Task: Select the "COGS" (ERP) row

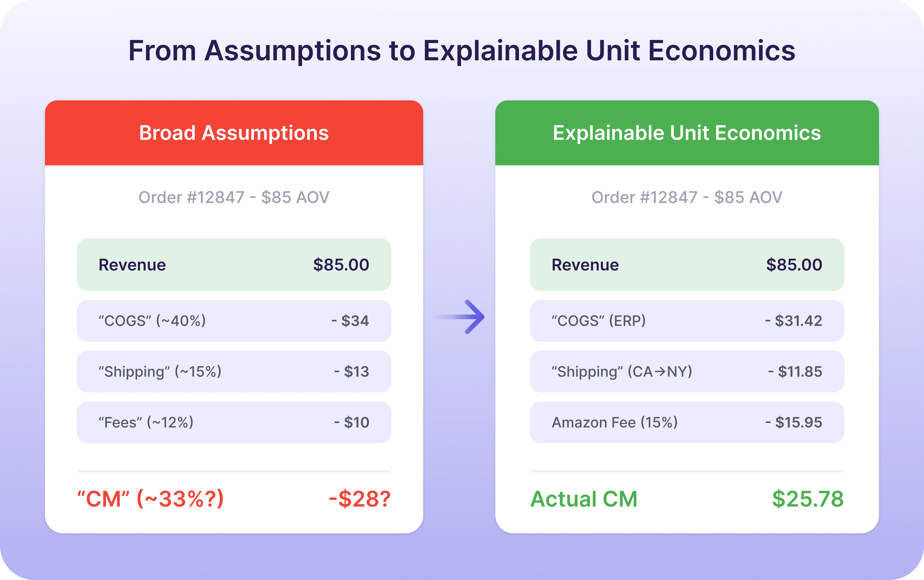Action: 687,321
